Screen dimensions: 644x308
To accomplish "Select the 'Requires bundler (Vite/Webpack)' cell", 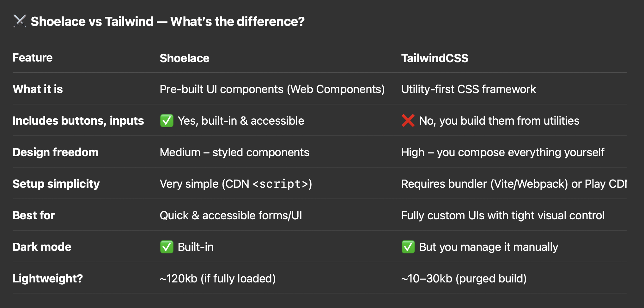I will 514,184.
